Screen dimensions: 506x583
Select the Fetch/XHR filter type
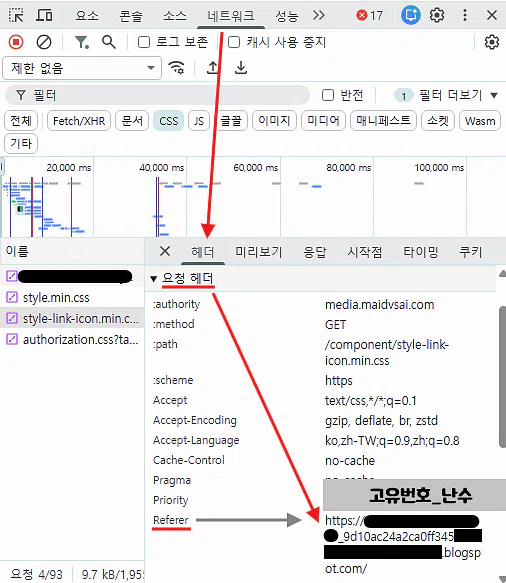(x=79, y=121)
